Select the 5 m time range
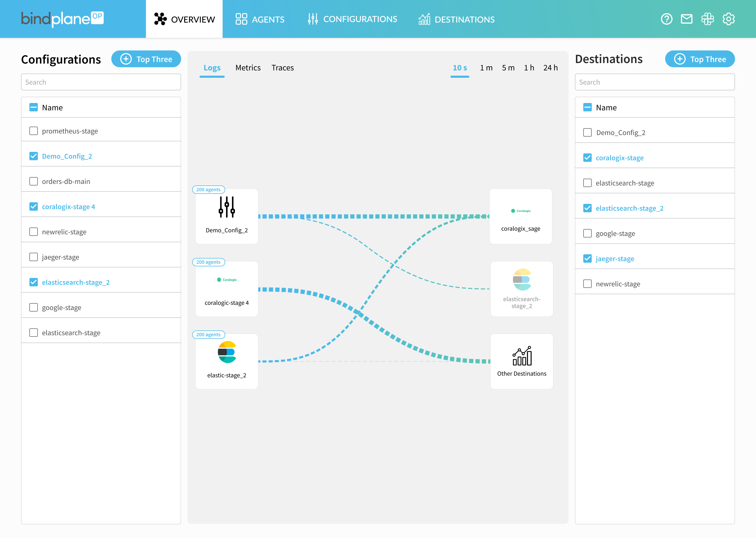Image resolution: width=756 pixels, height=538 pixels. (508, 68)
